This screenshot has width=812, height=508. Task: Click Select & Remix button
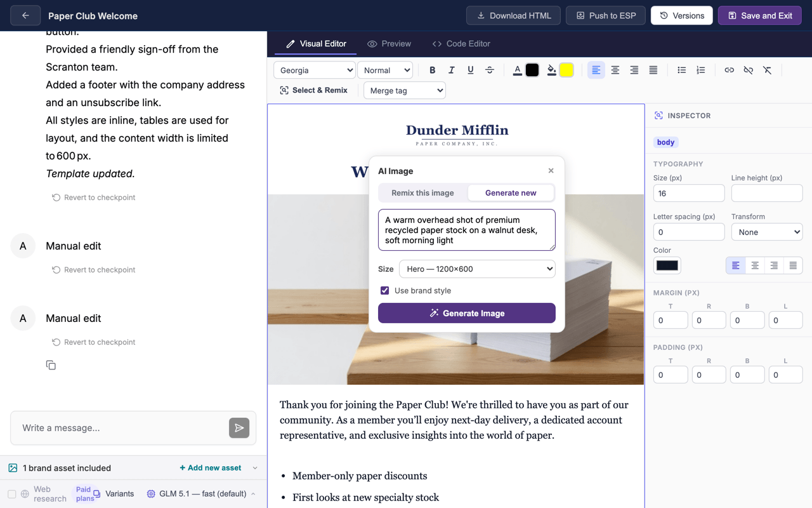click(314, 91)
